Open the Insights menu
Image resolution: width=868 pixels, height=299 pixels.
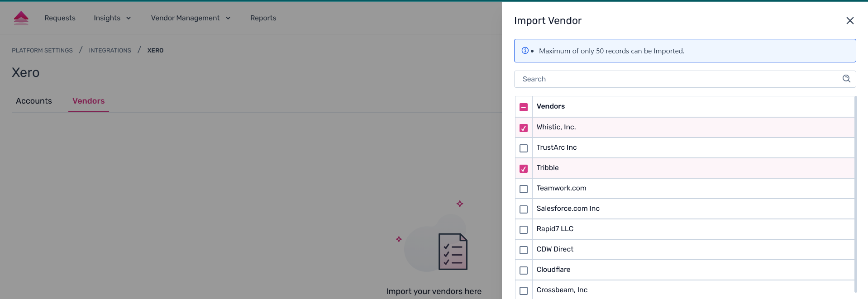[112, 18]
